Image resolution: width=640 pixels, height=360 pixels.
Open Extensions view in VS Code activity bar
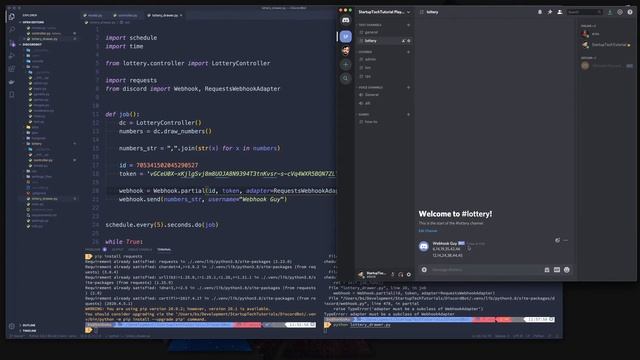(x=11, y=69)
